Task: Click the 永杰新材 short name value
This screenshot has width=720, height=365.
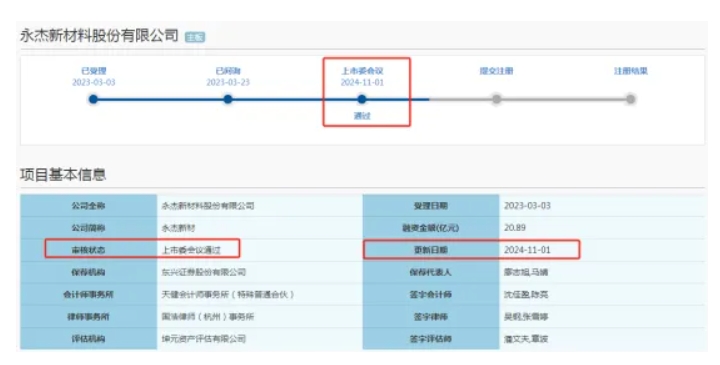Action: (x=178, y=228)
